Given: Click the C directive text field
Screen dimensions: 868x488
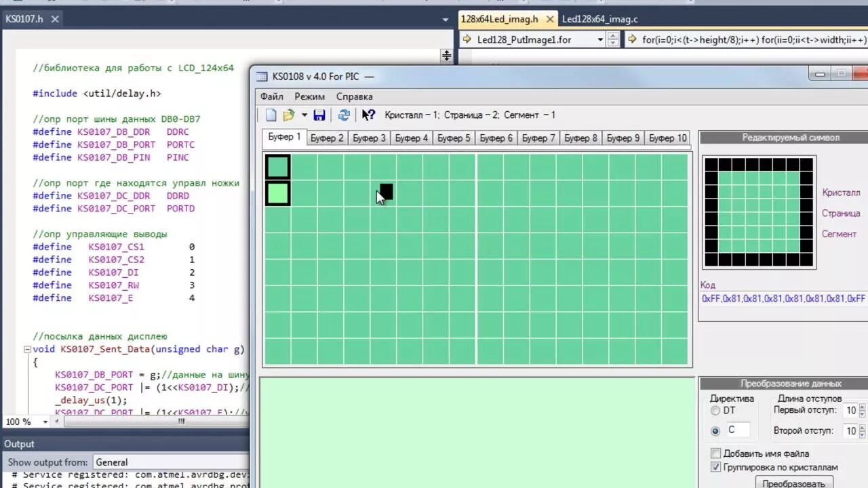Looking at the screenshot, I should coord(738,430).
